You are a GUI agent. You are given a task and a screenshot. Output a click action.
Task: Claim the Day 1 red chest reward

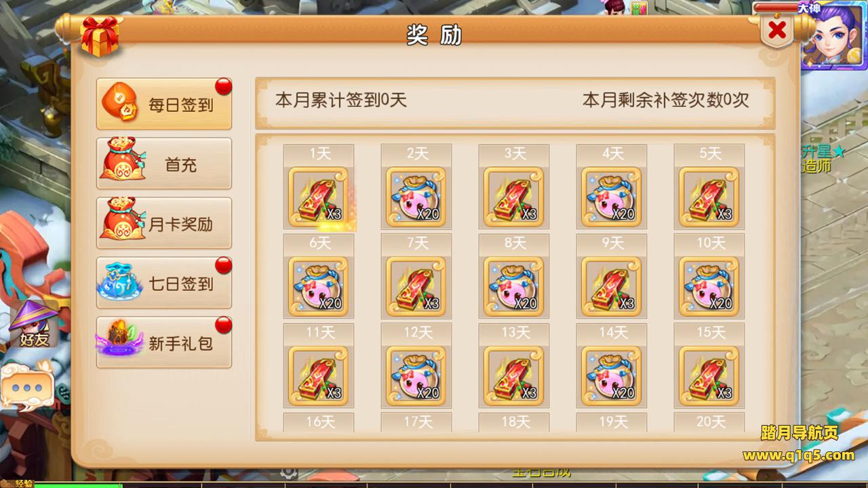coord(318,197)
